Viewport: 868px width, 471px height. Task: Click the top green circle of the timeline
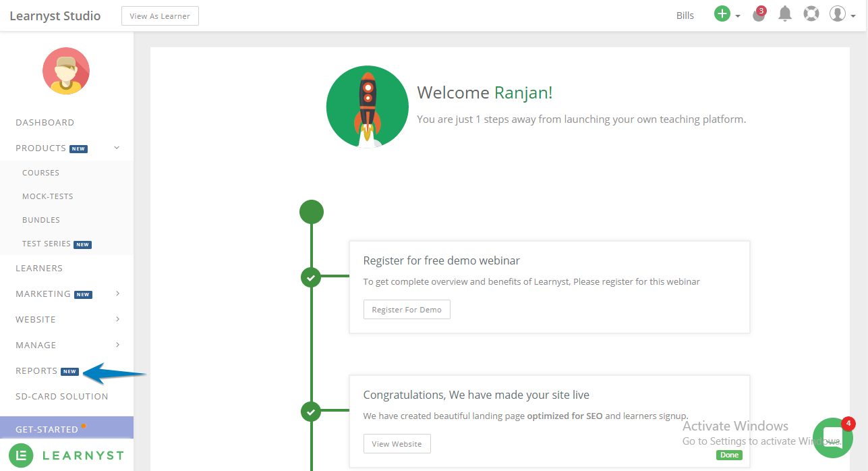(312, 212)
